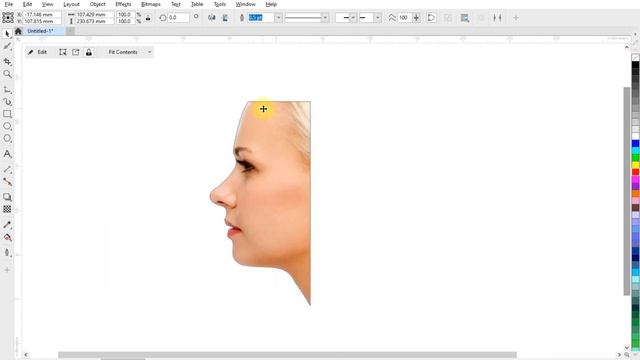Click the Extract contents icon
This screenshot has height=360, width=640.
coord(76,52)
